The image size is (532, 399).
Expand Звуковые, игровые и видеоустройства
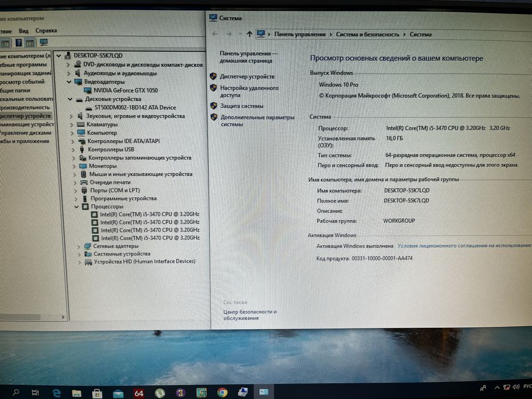point(71,116)
